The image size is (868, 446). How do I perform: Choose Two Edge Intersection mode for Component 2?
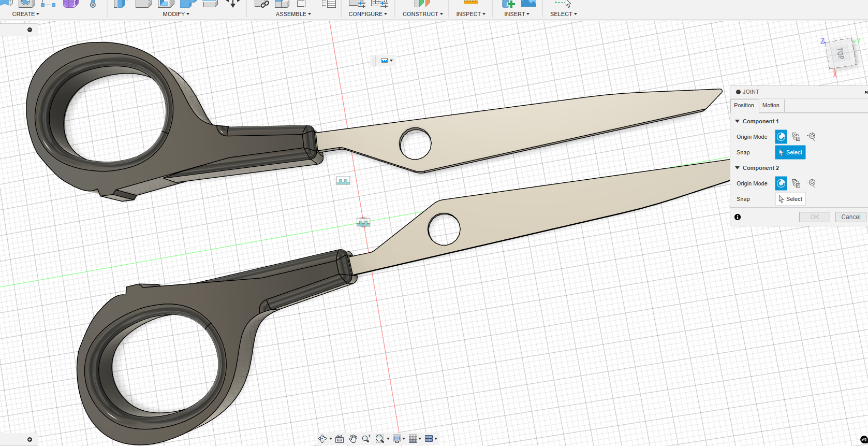(x=812, y=183)
